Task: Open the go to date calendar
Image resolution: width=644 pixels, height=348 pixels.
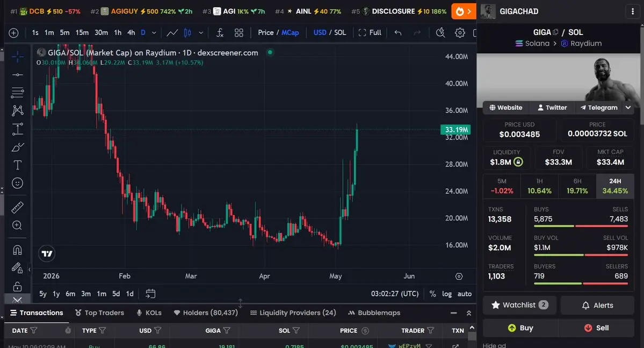Action: pos(150,294)
